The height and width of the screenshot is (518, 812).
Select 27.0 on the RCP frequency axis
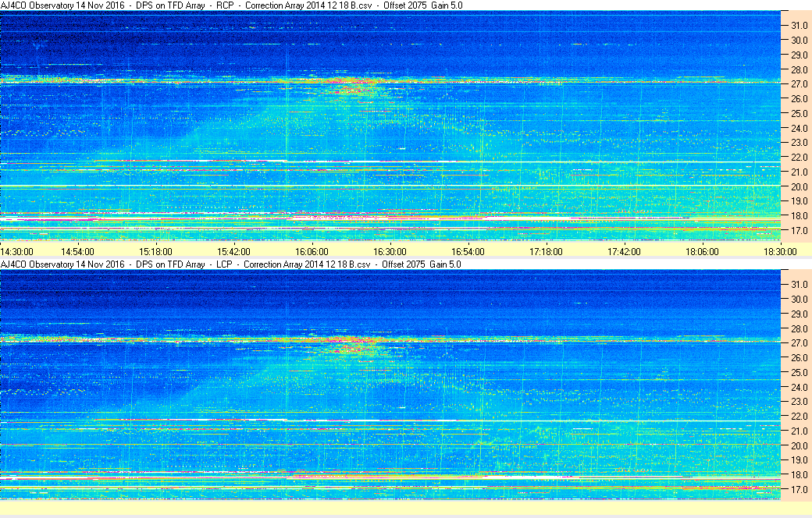[799, 83]
